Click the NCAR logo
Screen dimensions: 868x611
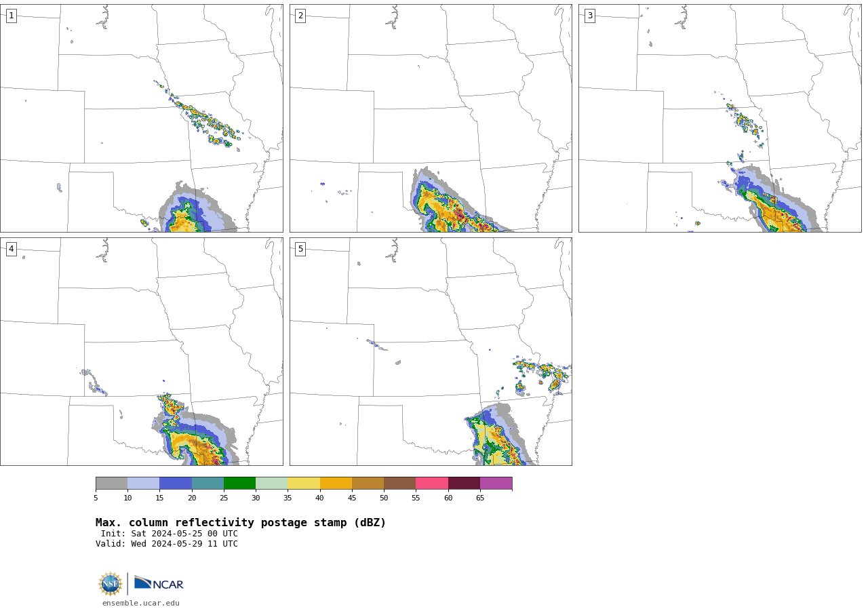coord(159,583)
